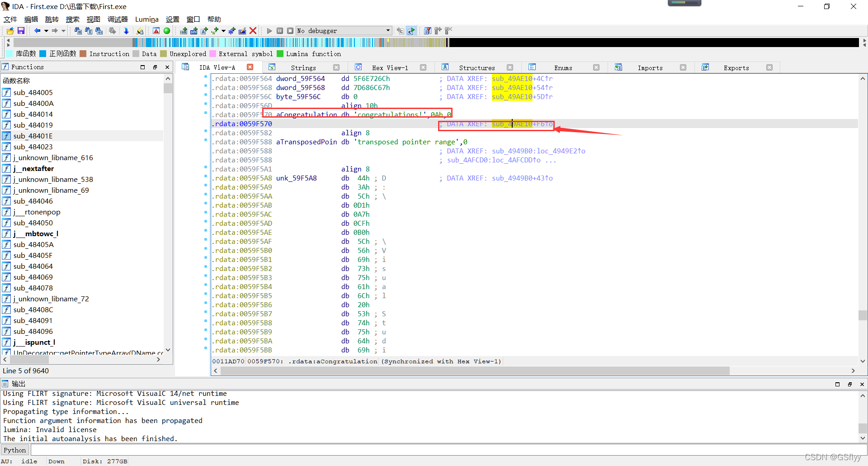
Task: Open the Imports tab
Action: 650,68
